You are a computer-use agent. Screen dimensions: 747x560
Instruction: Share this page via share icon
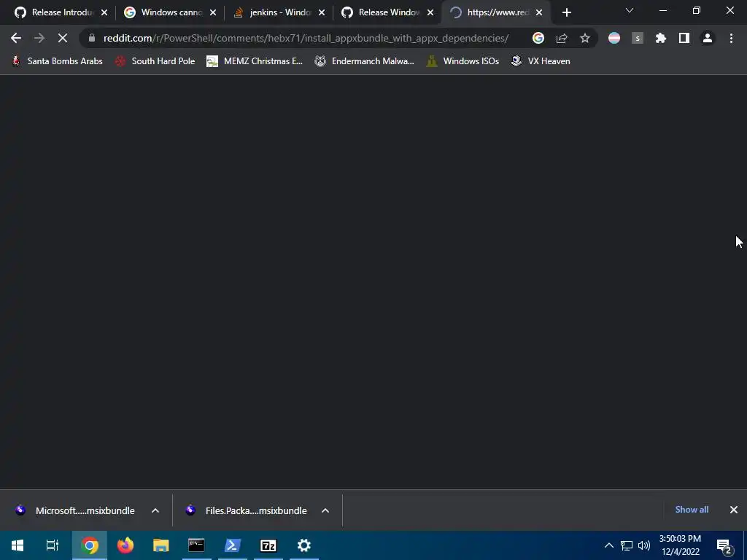pyautogui.click(x=562, y=38)
